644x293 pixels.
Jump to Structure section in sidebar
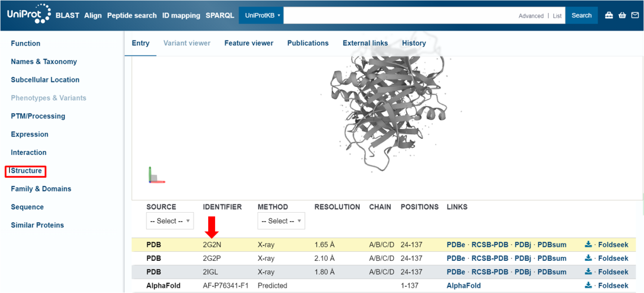pyautogui.click(x=26, y=171)
